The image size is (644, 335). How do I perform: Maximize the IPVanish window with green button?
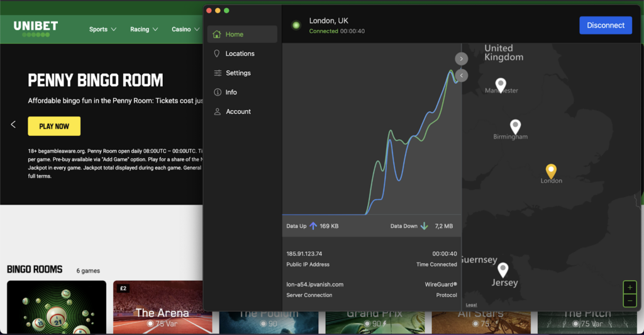[226, 11]
